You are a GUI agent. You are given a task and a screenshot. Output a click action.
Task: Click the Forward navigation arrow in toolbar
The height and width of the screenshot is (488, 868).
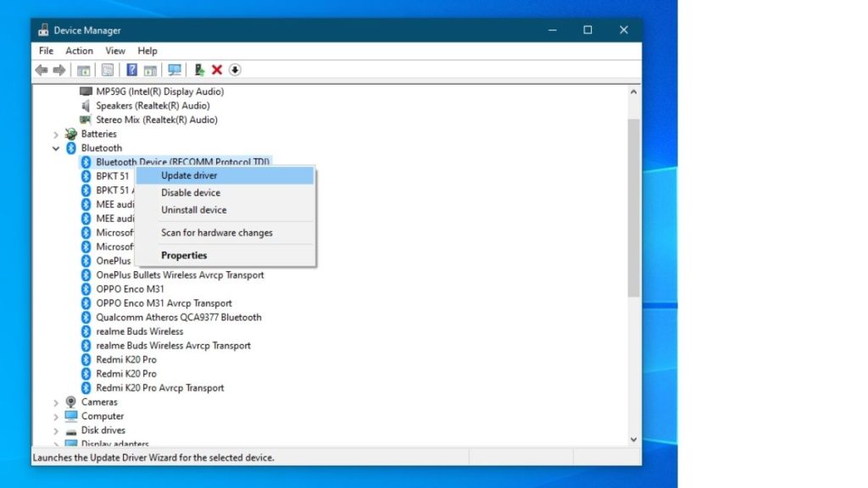(x=58, y=69)
